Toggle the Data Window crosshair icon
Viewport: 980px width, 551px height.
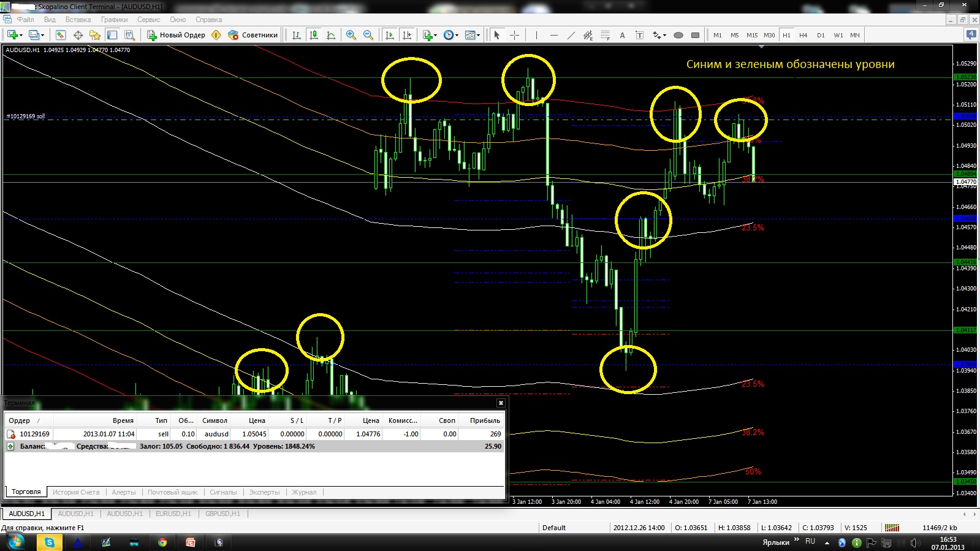coord(78,35)
